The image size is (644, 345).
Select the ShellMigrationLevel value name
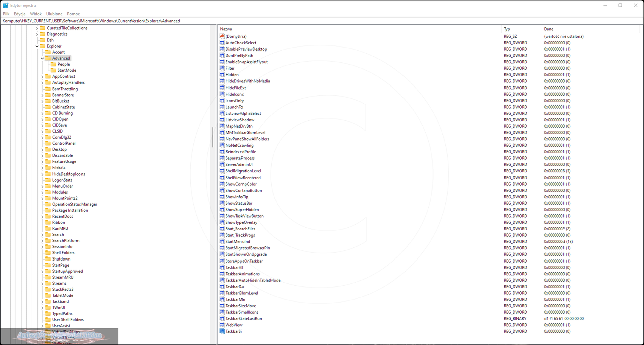(243, 171)
